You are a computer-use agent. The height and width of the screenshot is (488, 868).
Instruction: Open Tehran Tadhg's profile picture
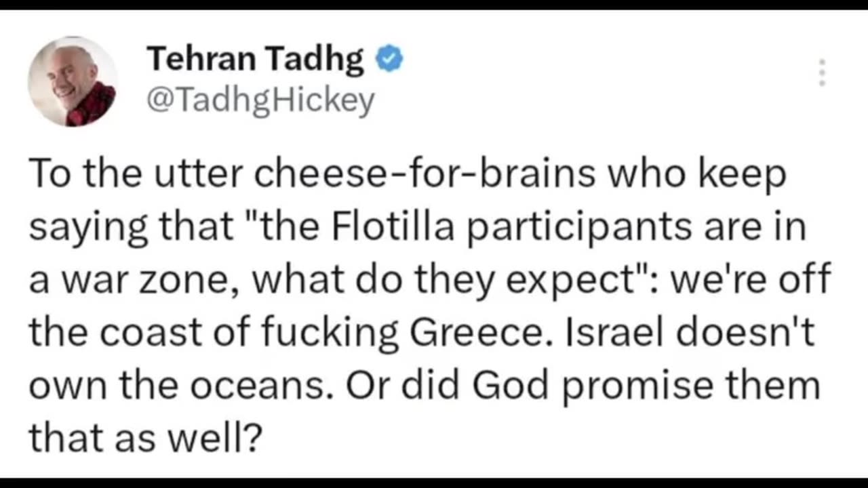73,81
